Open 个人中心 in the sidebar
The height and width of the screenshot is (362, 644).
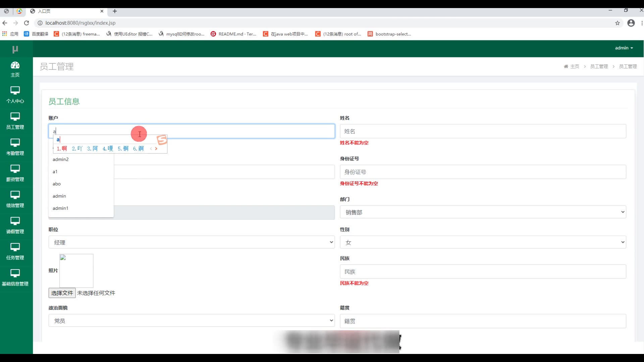pos(15,95)
